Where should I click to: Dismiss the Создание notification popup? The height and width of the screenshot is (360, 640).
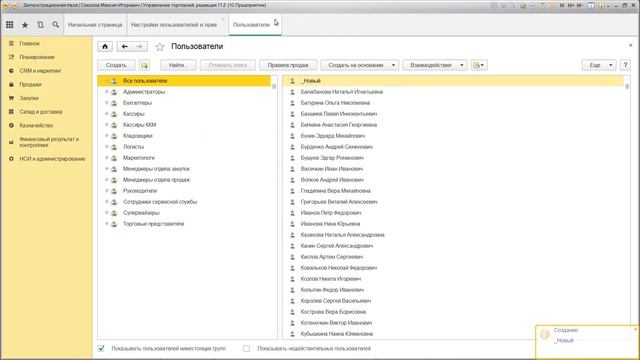(x=636, y=329)
